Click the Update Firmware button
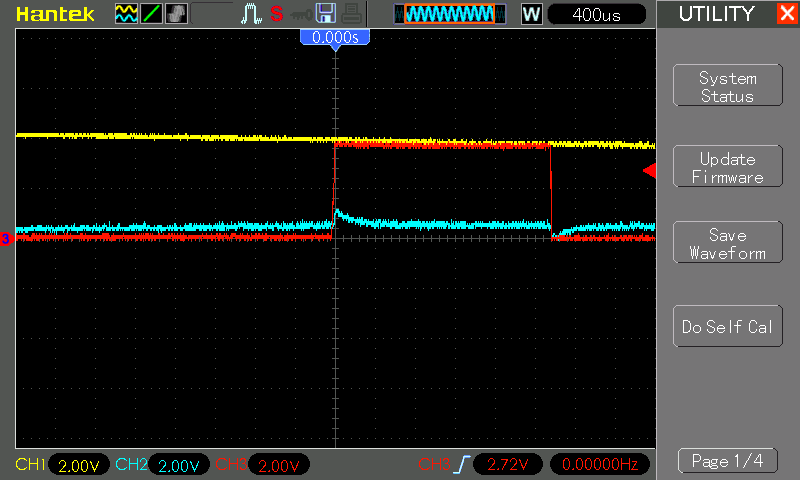800x480 pixels. (728, 166)
